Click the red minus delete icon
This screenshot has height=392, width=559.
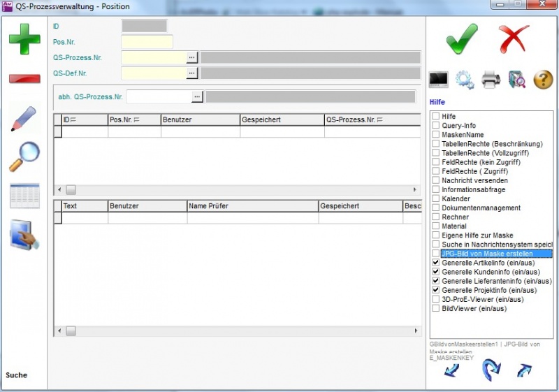(x=24, y=78)
